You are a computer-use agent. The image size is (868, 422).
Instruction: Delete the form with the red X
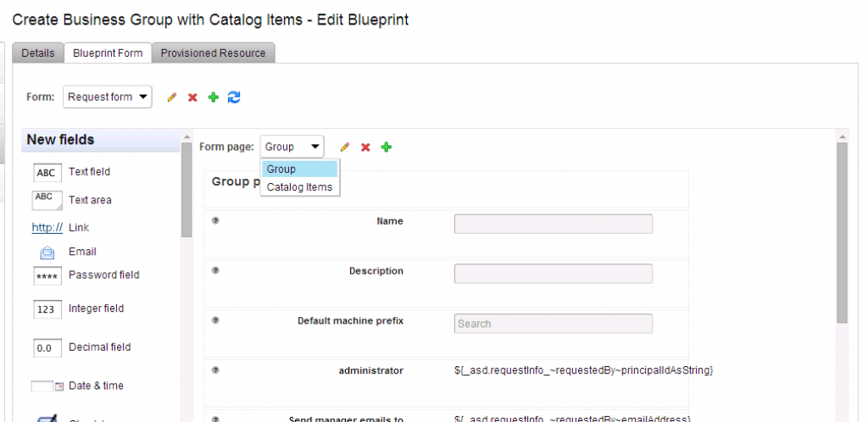point(192,97)
